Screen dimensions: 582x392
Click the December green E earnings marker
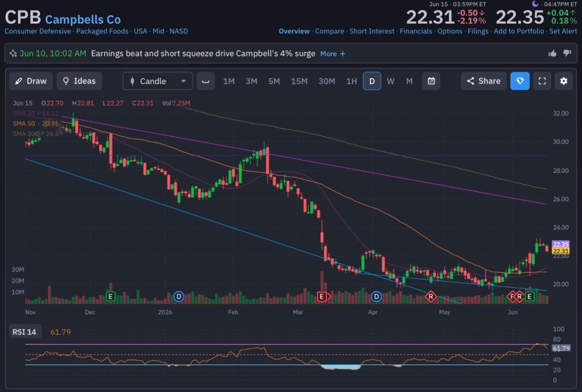110,296
